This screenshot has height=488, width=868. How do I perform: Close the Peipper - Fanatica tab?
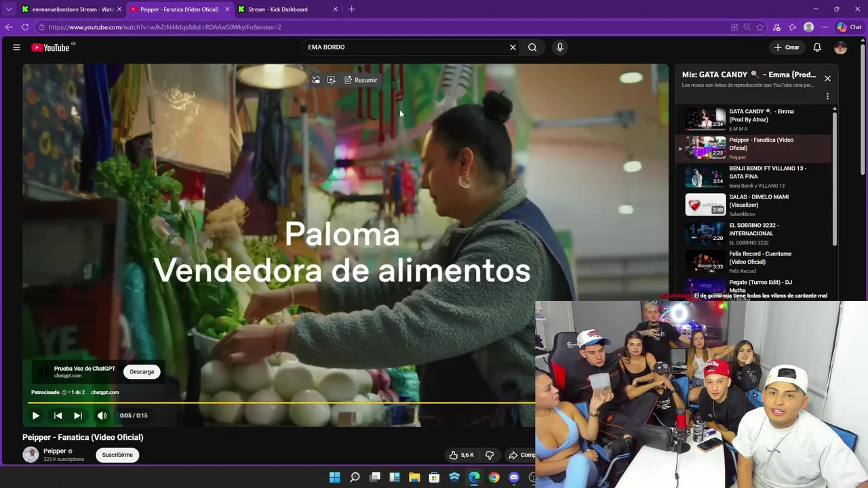pyautogui.click(x=227, y=9)
